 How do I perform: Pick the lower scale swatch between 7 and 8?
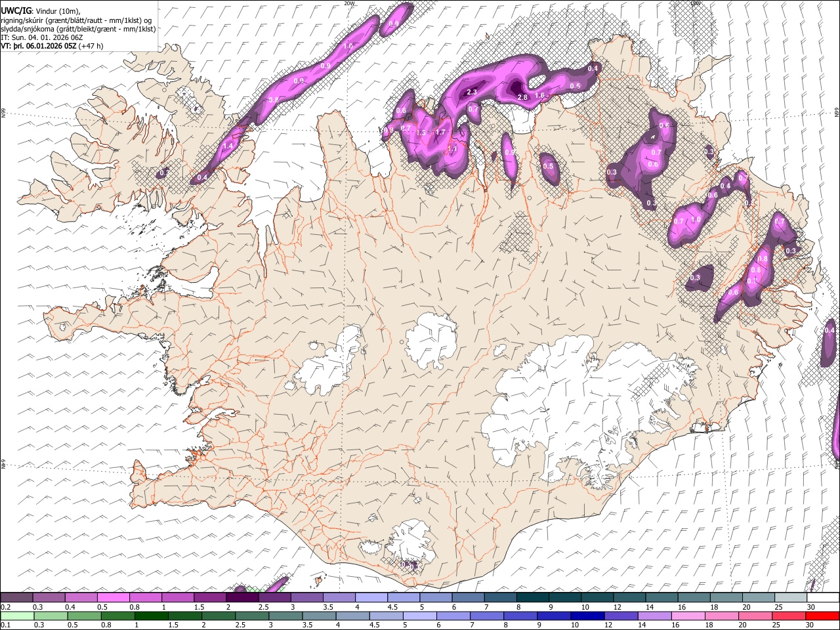(486, 616)
